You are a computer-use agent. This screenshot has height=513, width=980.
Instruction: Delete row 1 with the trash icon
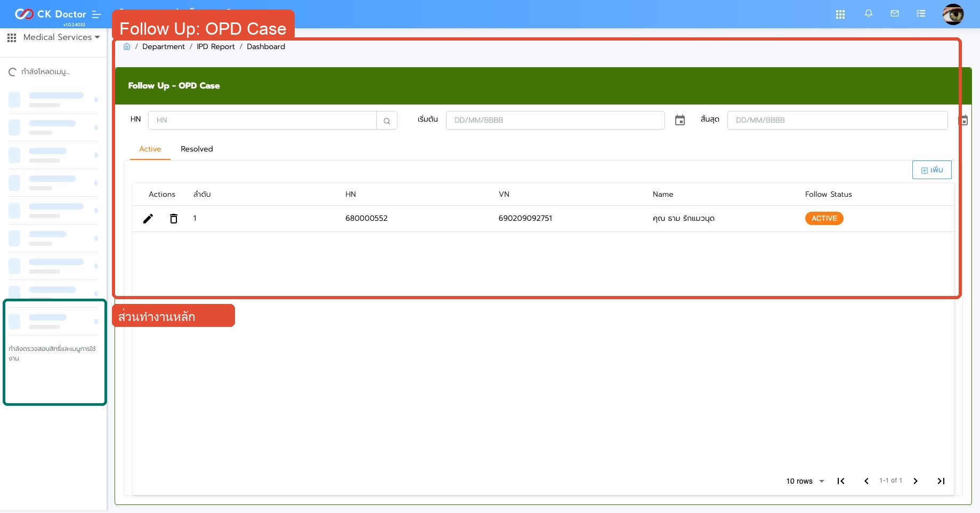click(x=174, y=219)
